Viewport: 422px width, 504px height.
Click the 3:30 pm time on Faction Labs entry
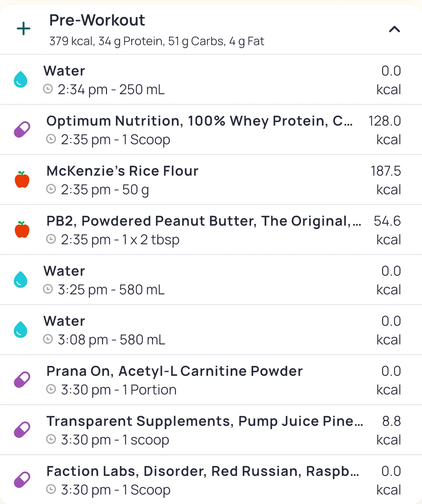point(86,490)
